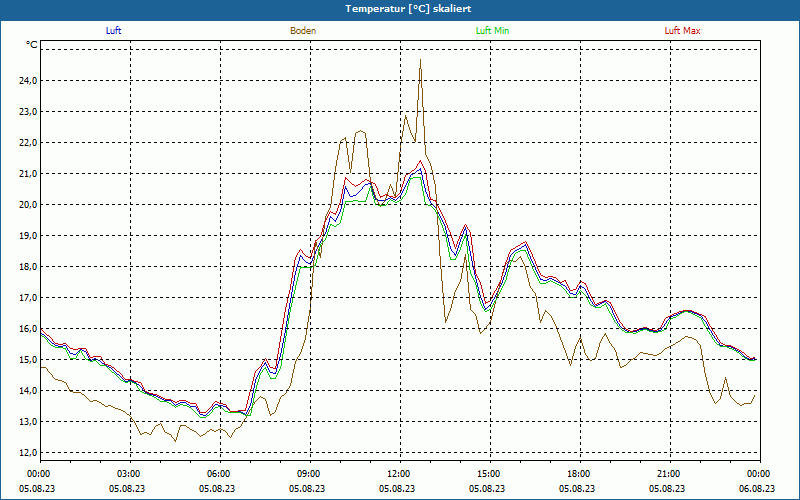Click the '°C' axis unit label
The width and height of the screenshot is (800, 500).
32,45
